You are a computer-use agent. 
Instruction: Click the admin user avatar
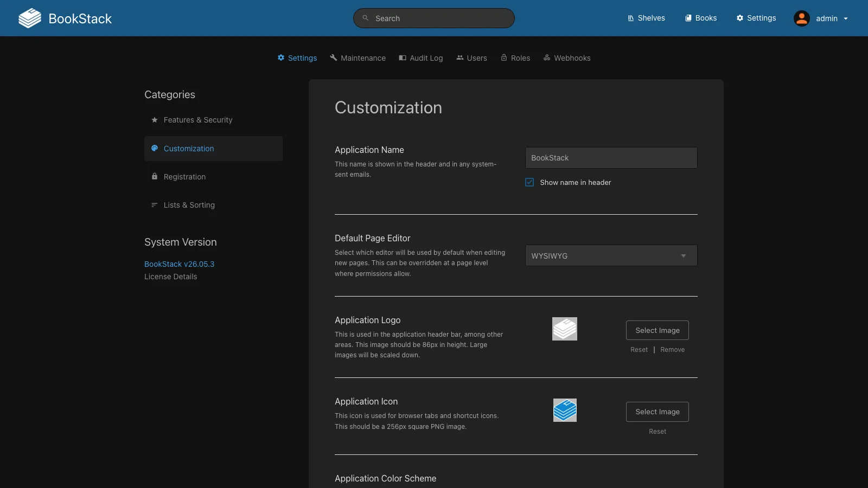tap(802, 18)
